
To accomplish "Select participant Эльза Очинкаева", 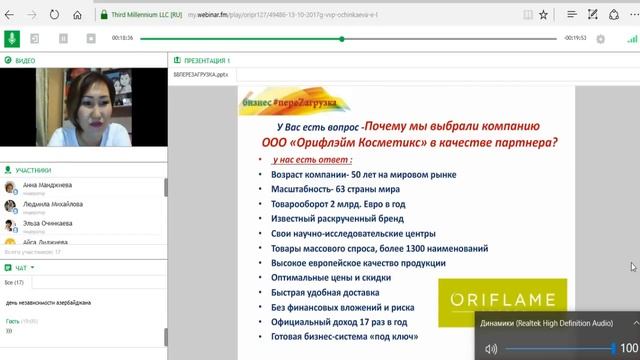I will point(48,223).
